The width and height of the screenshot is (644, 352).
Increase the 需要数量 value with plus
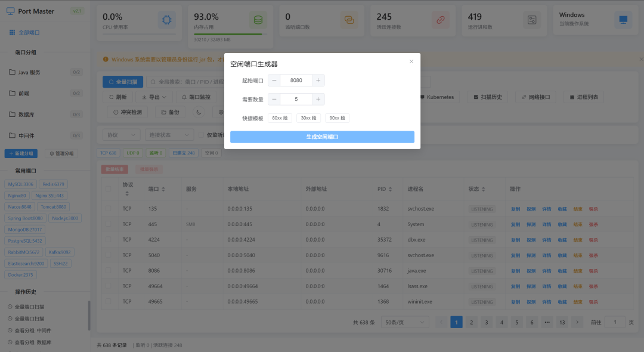(318, 99)
